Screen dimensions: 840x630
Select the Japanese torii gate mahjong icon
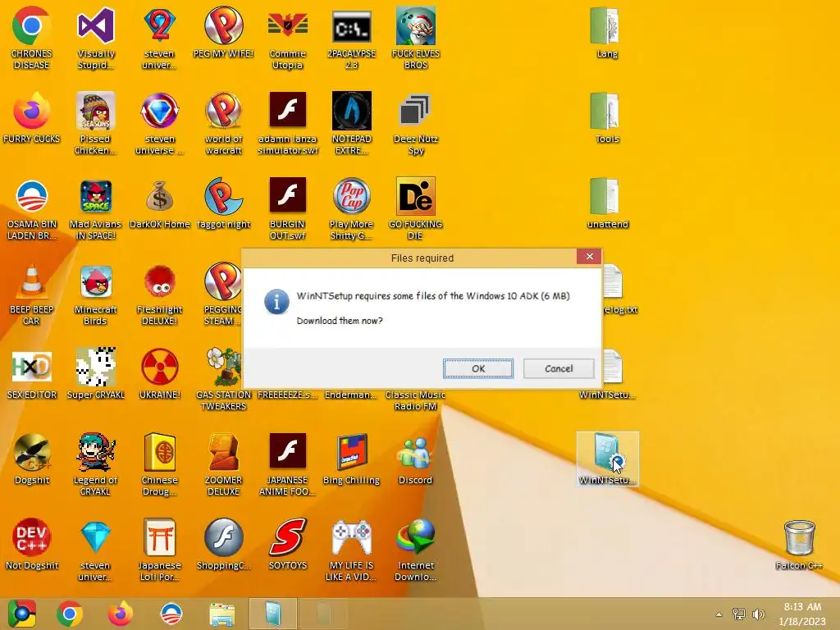coord(159,550)
